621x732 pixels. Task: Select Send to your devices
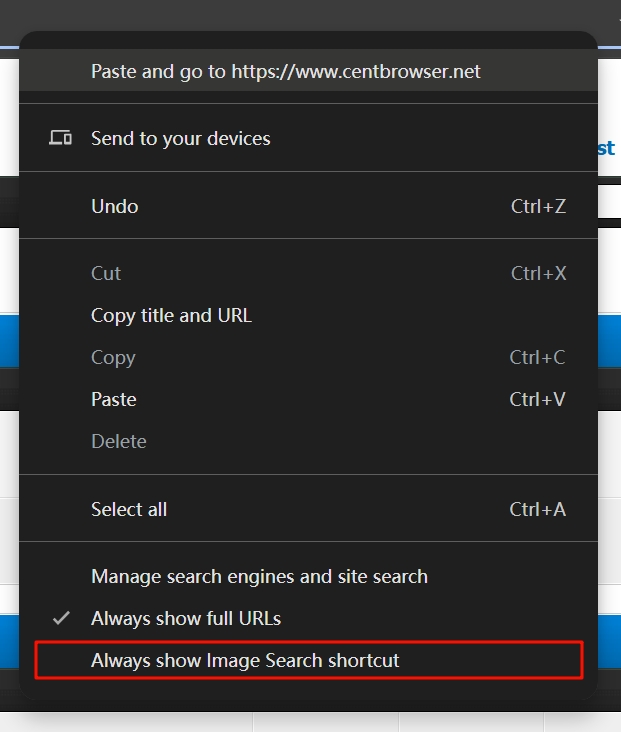(x=180, y=138)
